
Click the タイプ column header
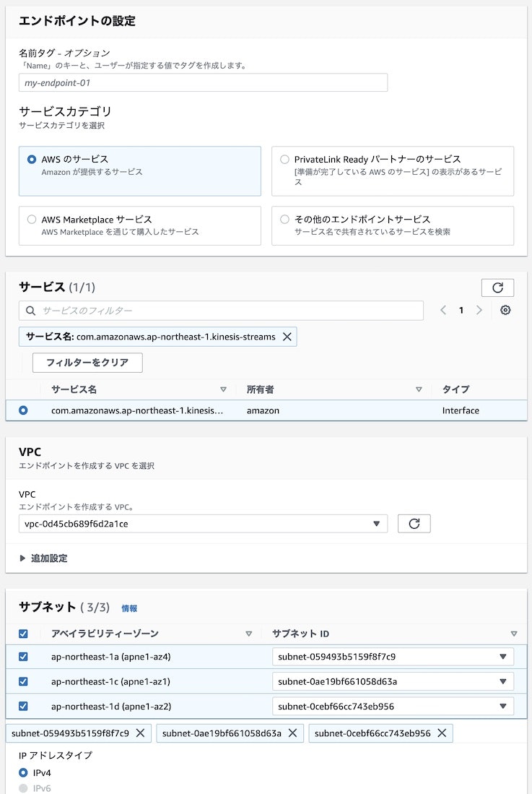click(455, 389)
